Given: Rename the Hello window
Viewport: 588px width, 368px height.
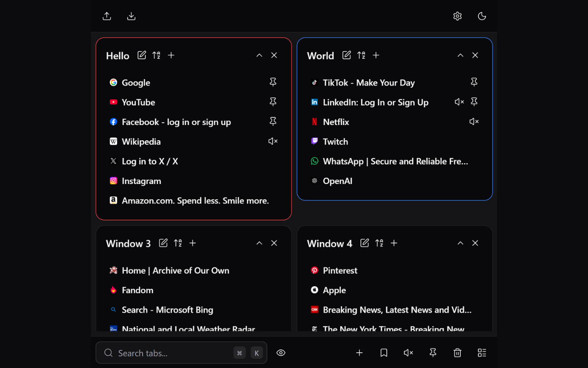Looking at the screenshot, I should (142, 55).
